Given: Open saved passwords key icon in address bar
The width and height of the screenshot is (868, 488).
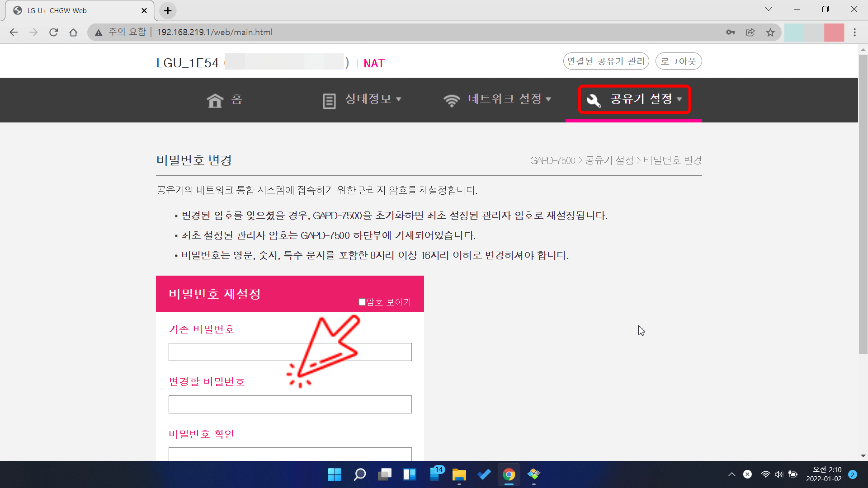Looking at the screenshot, I should pyautogui.click(x=731, y=33).
